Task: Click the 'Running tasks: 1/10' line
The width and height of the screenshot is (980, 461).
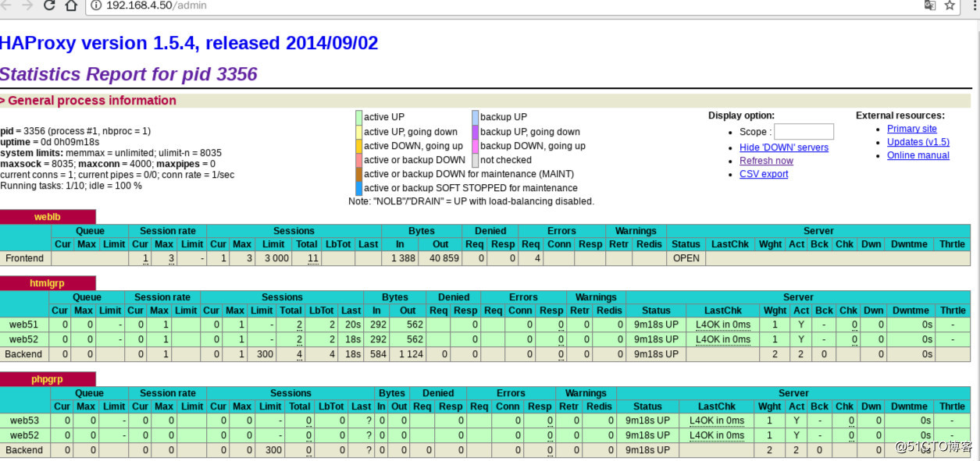Action: pyautogui.click(x=71, y=186)
